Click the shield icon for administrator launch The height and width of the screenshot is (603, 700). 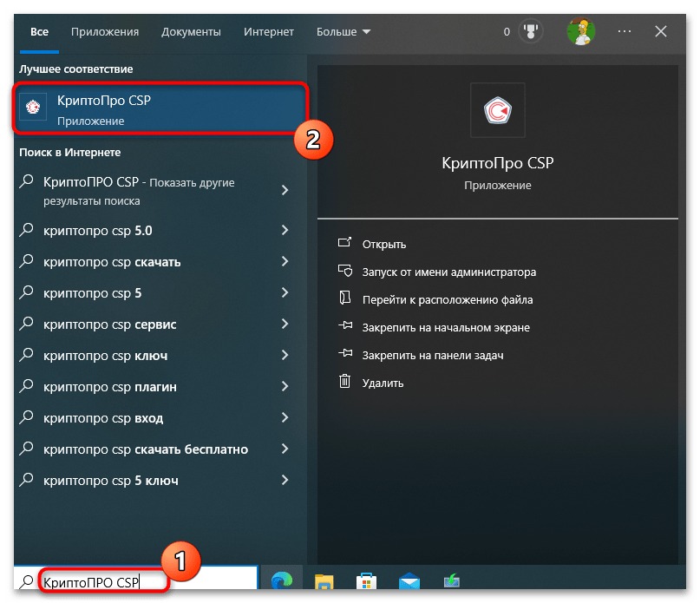(x=345, y=270)
